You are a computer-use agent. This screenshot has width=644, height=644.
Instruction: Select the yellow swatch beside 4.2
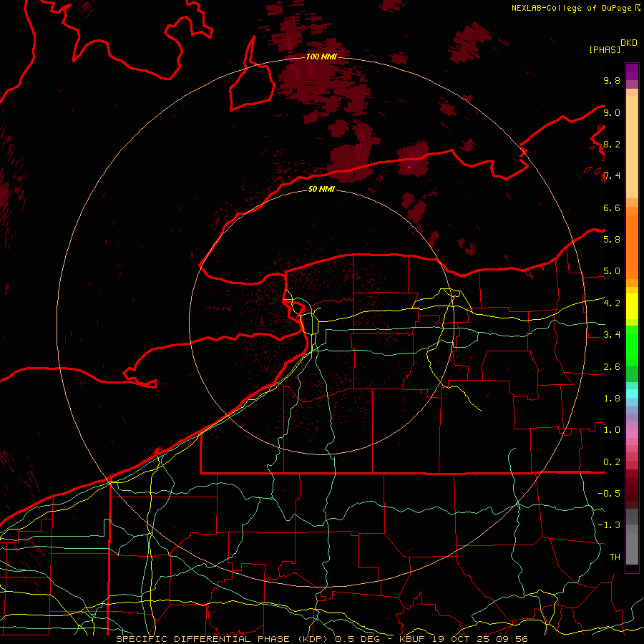(x=632, y=306)
